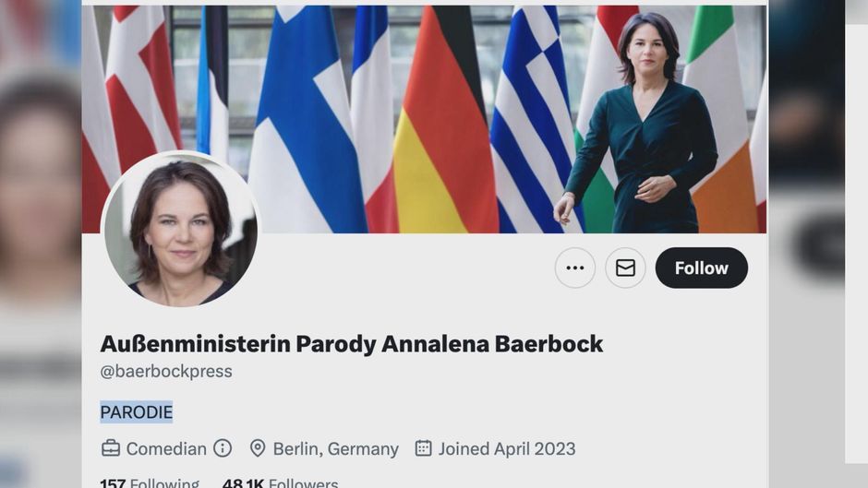Click the @baerbockpress handle

click(166, 371)
